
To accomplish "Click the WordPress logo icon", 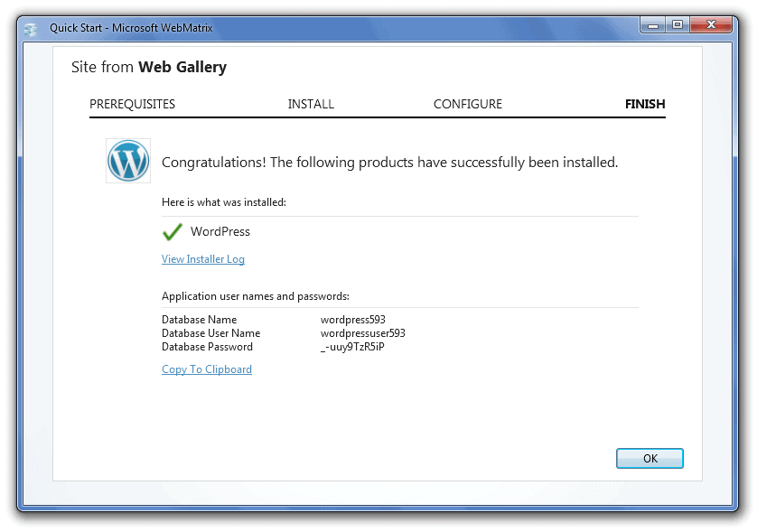I will point(128,161).
